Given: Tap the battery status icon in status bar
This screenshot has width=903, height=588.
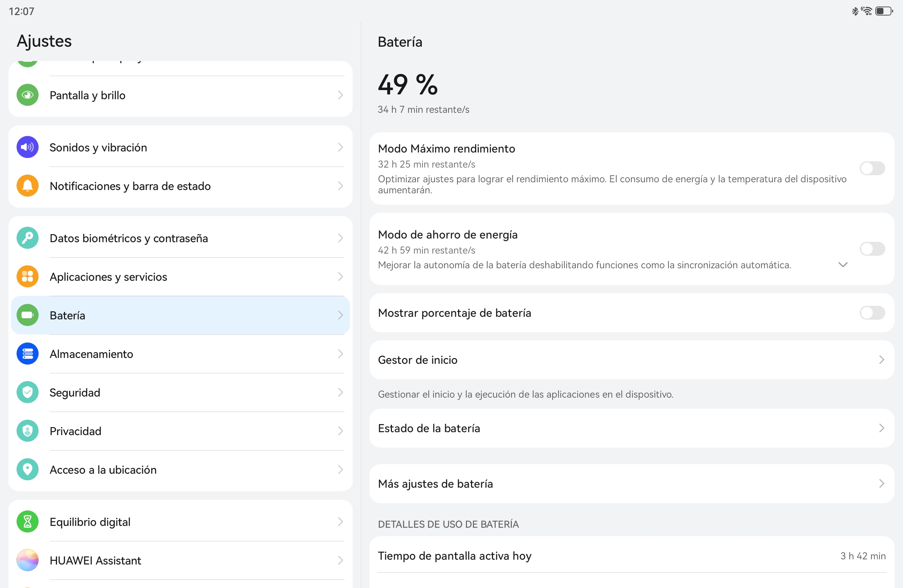Looking at the screenshot, I should point(884,11).
